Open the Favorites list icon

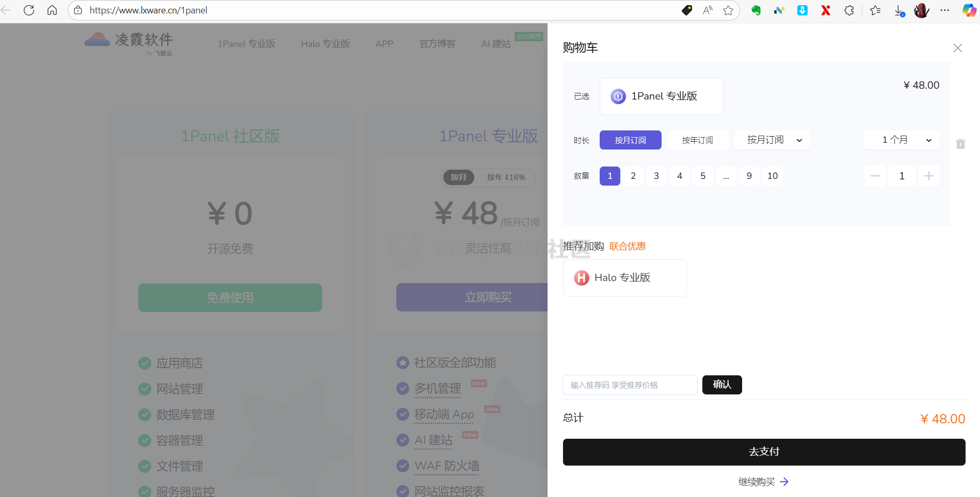tap(875, 10)
